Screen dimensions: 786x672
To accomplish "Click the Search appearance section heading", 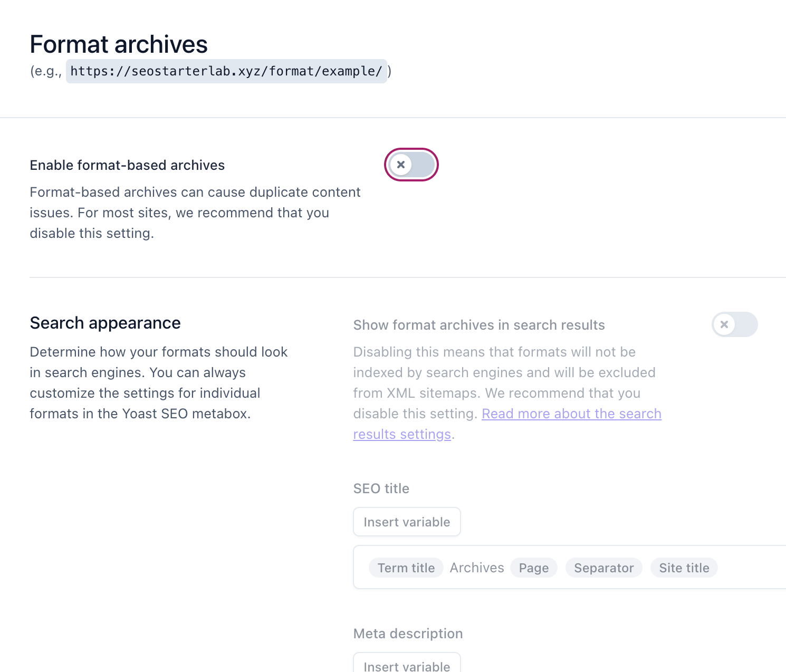I will click(105, 322).
